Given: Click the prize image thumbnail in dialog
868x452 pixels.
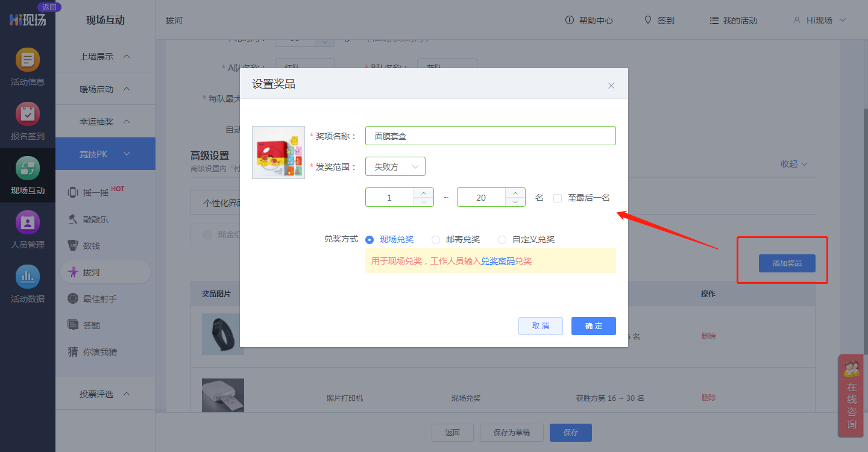Looking at the screenshot, I should coord(278,152).
